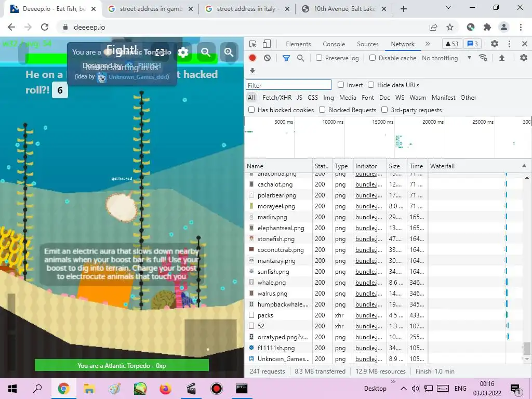Stop recording network log
This screenshot has height=399, width=532.
click(x=252, y=58)
